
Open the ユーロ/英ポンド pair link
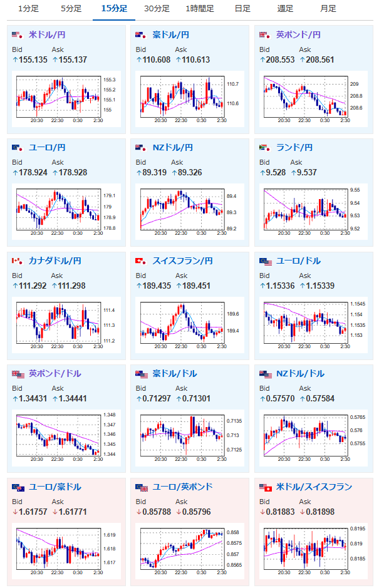(x=182, y=487)
